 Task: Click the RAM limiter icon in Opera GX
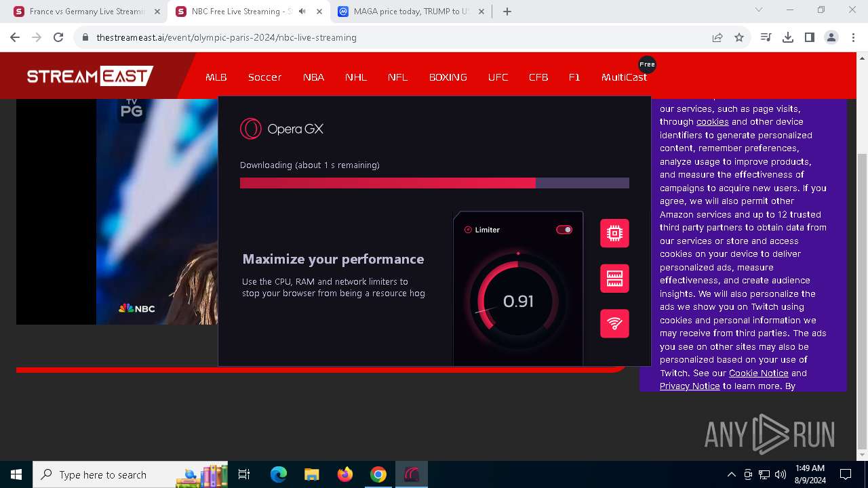tap(614, 279)
